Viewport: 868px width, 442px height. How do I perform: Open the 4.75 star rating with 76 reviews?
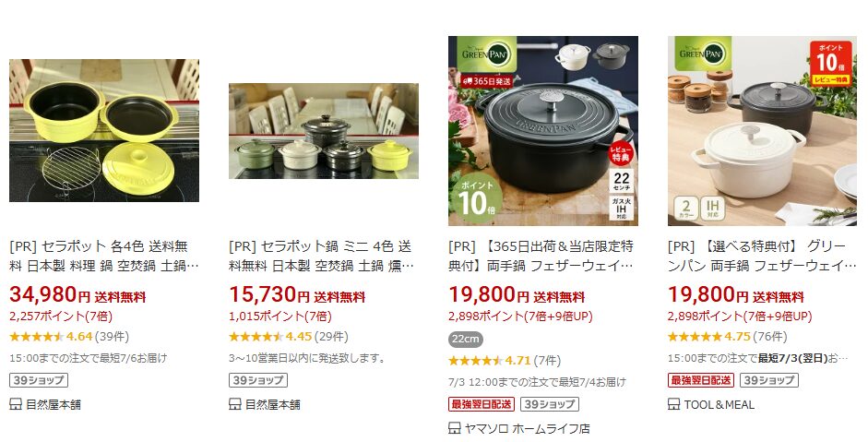pos(728,336)
